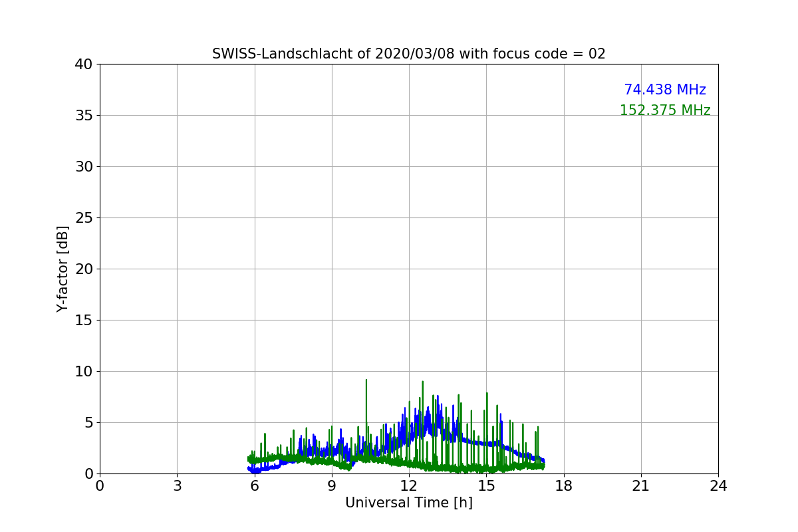Click y-axis tick label 10
The width and height of the screenshot is (798, 532).
83,372
